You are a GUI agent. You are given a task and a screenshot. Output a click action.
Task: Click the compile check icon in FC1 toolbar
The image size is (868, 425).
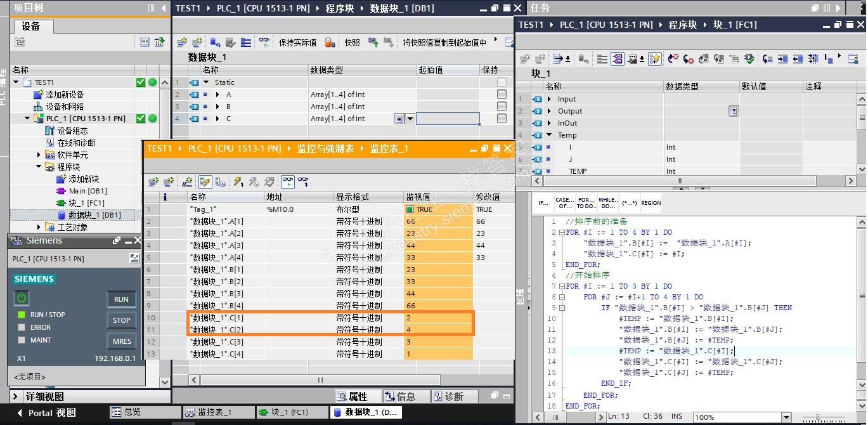pos(749,59)
